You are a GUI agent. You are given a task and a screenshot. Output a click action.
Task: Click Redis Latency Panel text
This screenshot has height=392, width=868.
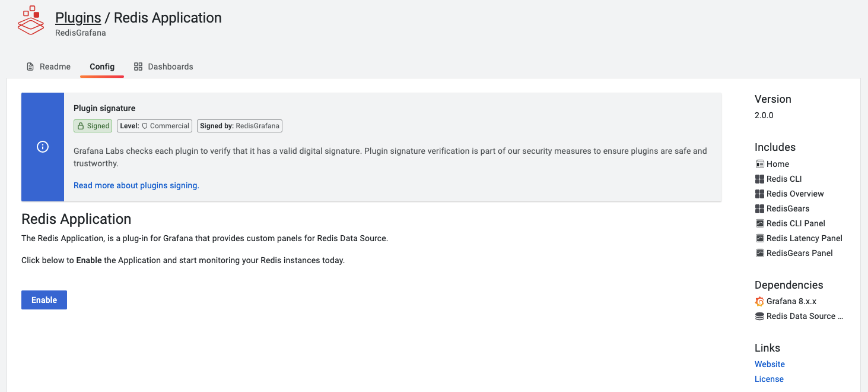(x=805, y=238)
